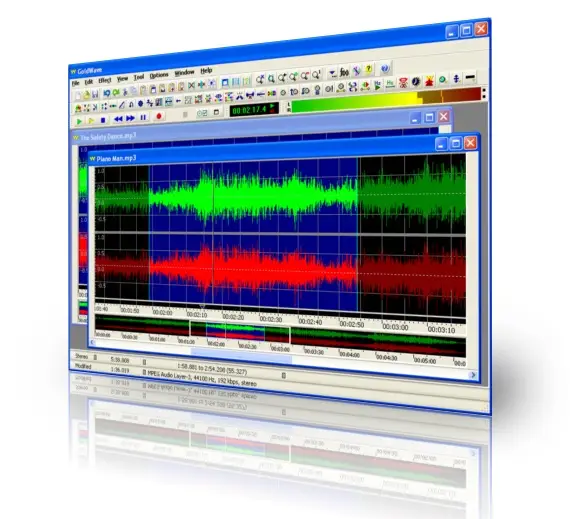Click the red Record button
This screenshot has height=519, width=581.
(159, 116)
